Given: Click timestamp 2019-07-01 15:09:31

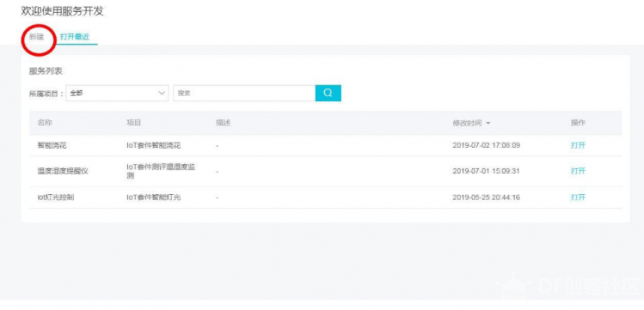Looking at the screenshot, I should tap(487, 171).
